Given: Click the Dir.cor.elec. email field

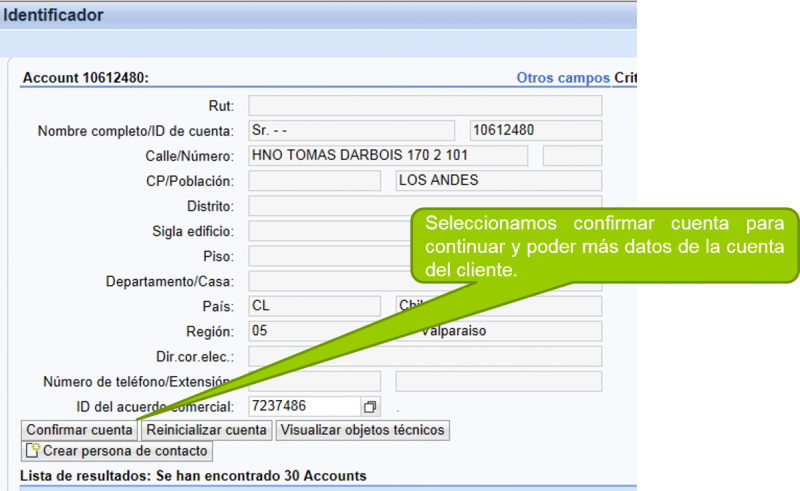Looking at the screenshot, I should (425, 356).
